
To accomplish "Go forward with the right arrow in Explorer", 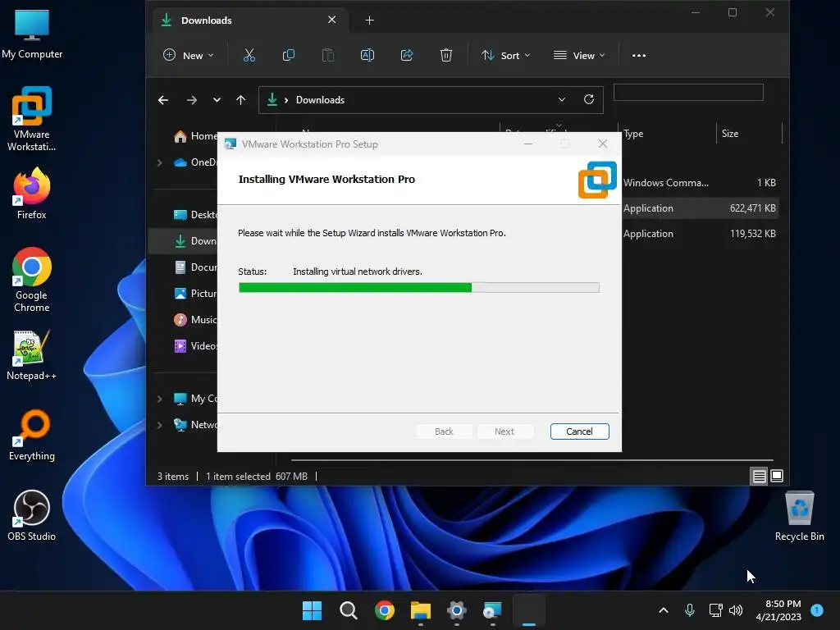I will [192, 100].
